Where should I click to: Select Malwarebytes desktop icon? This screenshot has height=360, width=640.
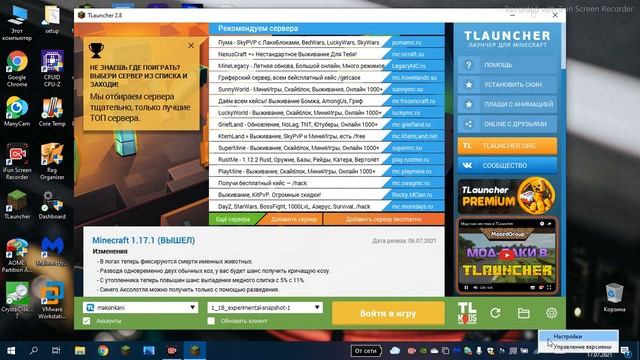[x=52, y=251]
